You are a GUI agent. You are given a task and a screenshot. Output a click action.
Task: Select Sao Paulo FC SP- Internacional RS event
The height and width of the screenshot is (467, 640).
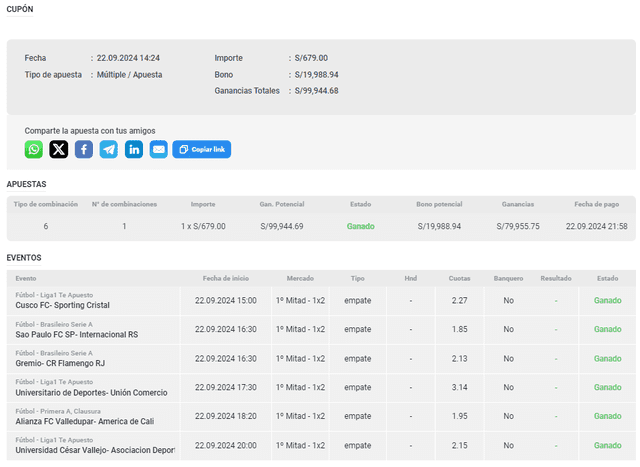pyautogui.click(x=77, y=335)
